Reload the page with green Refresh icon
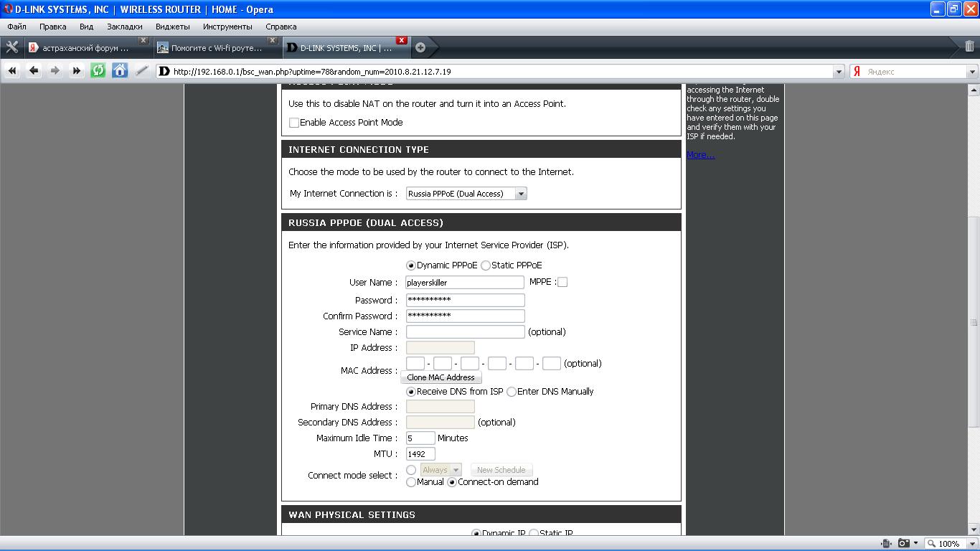The height and width of the screenshot is (551, 980). pyautogui.click(x=98, y=70)
